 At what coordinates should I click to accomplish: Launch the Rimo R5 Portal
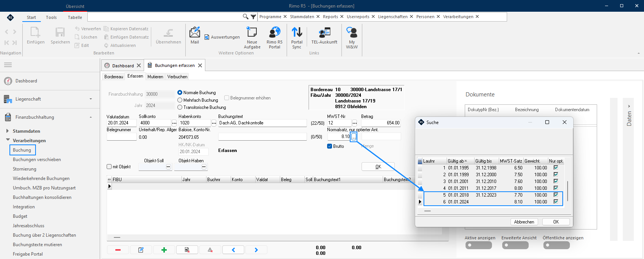(x=275, y=38)
